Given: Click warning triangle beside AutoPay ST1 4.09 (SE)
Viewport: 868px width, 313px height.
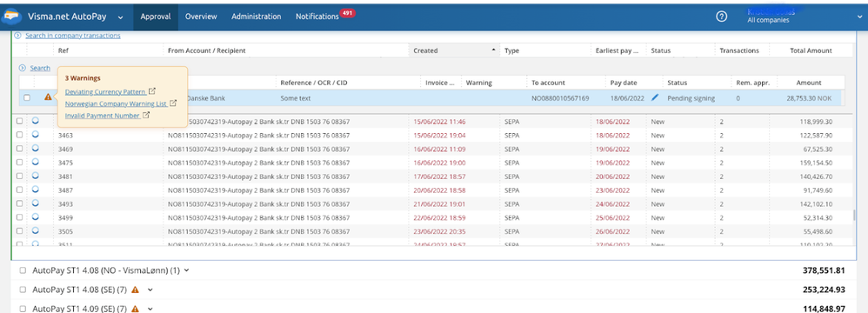Looking at the screenshot, I should (135, 309).
